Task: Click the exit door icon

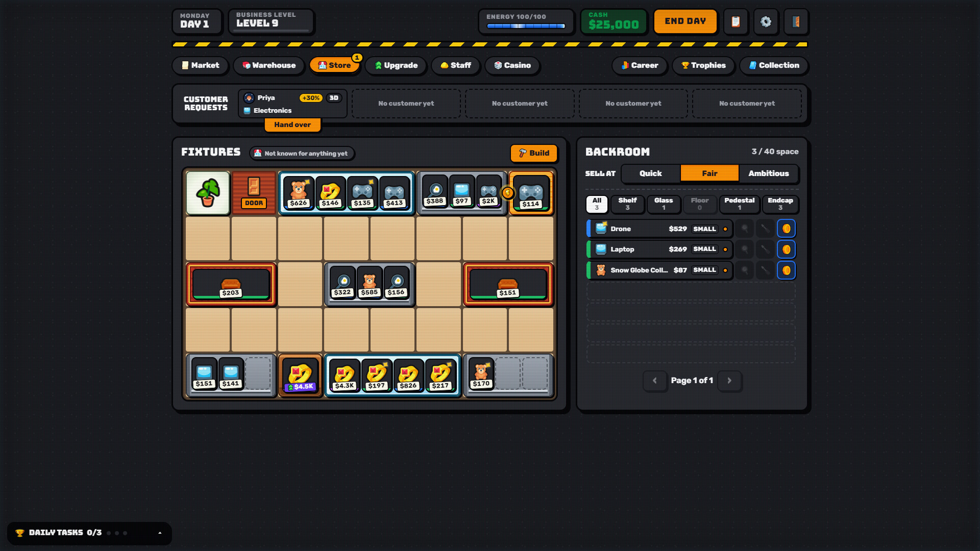Action: (796, 21)
